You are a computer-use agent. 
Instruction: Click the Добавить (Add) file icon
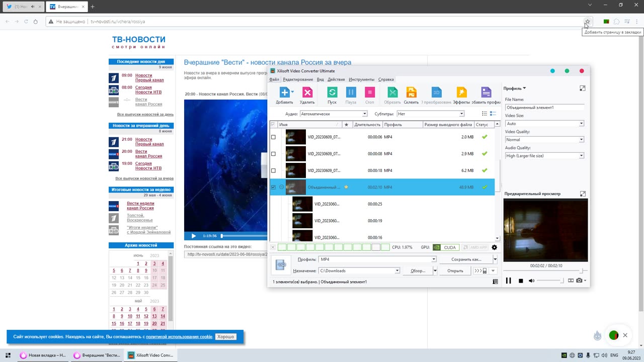(284, 93)
